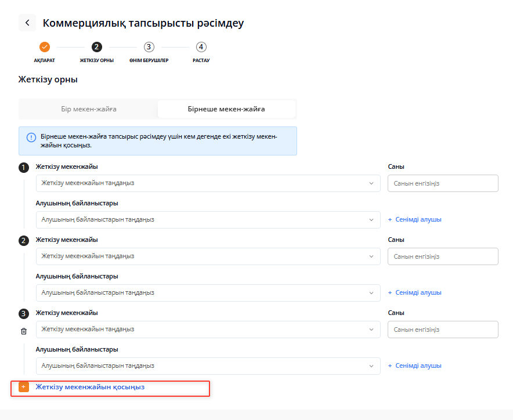Open first Жеткізу мекенжайы dropdown
513x420 pixels.
pyautogui.click(x=208, y=183)
